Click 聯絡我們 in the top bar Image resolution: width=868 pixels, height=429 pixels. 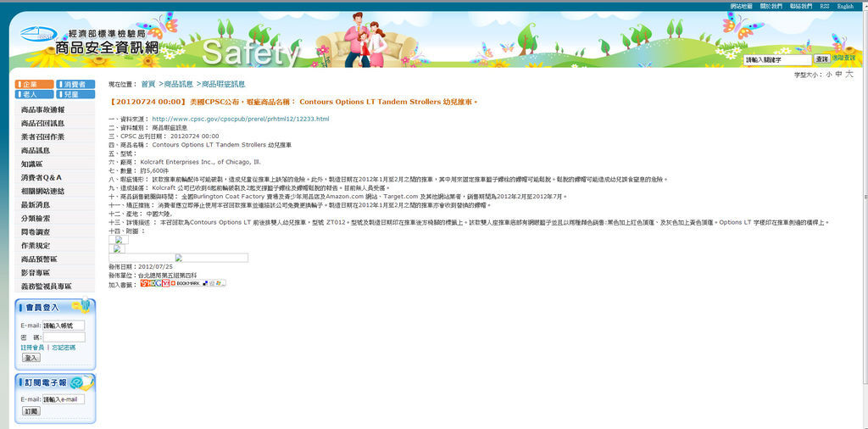(x=801, y=6)
